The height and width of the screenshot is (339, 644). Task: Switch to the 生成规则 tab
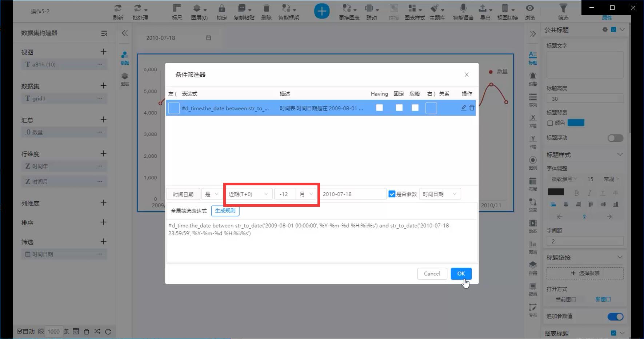(x=225, y=211)
